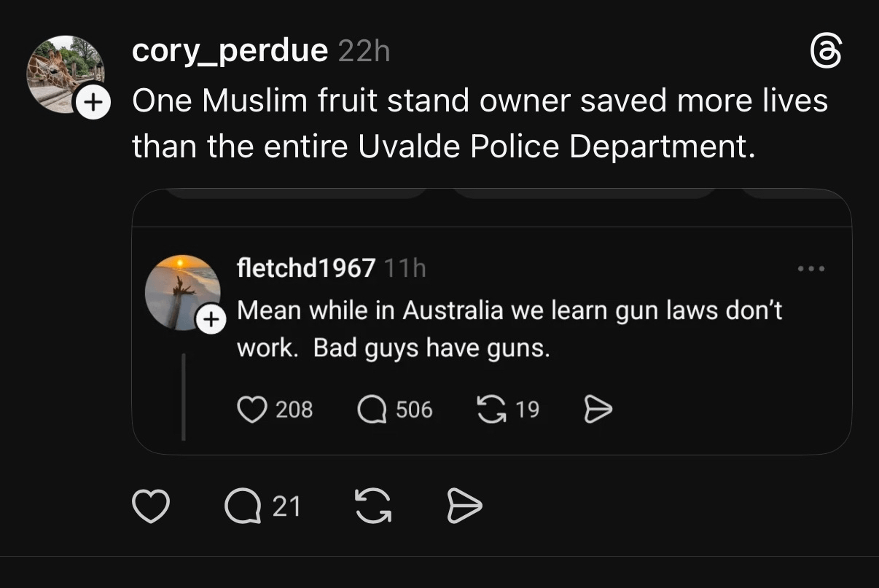Like the quoted fletchd1967 post
This screenshot has width=879, height=588.
coord(253,410)
